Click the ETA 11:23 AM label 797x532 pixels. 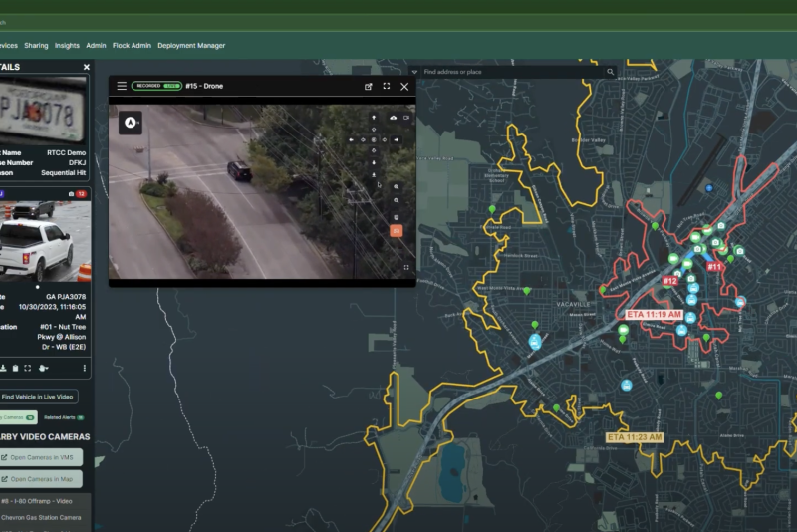coord(635,437)
